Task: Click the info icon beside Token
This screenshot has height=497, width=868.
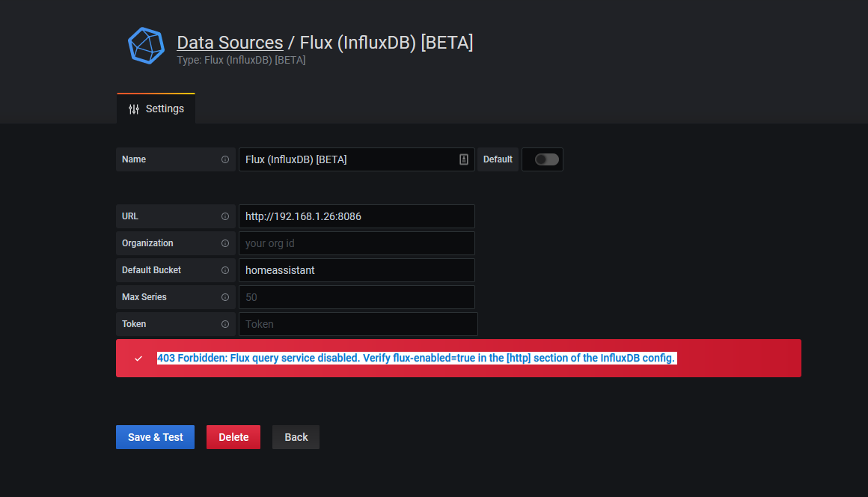Action: tap(225, 324)
